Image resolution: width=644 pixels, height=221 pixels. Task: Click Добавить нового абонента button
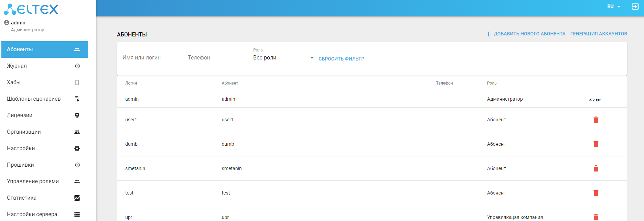526,34
